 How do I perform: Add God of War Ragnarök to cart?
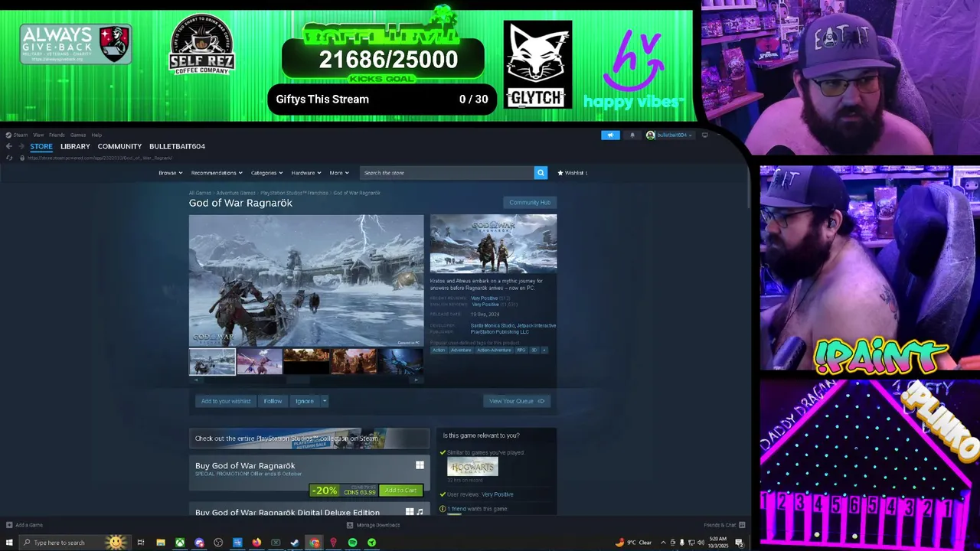pyautogui.click(x=400, y=491)
